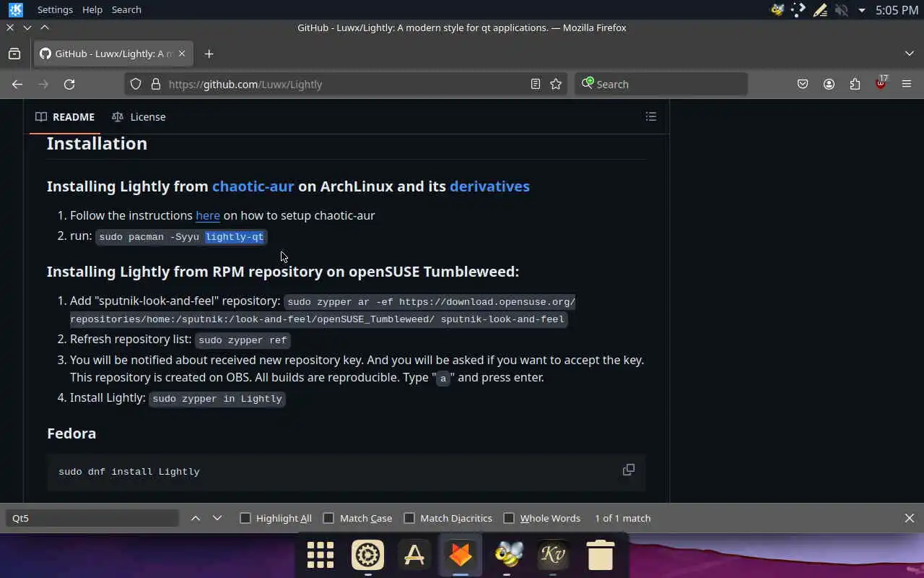Image resolution: width=924 pixels, height=578 pixels.
Task: Switch to the License tab
Action: point(139,116)
